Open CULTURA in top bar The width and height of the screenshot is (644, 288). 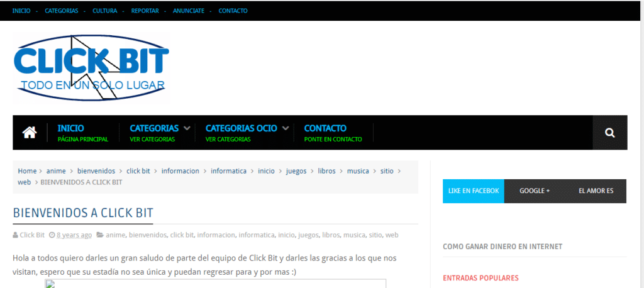pos(105,11)
